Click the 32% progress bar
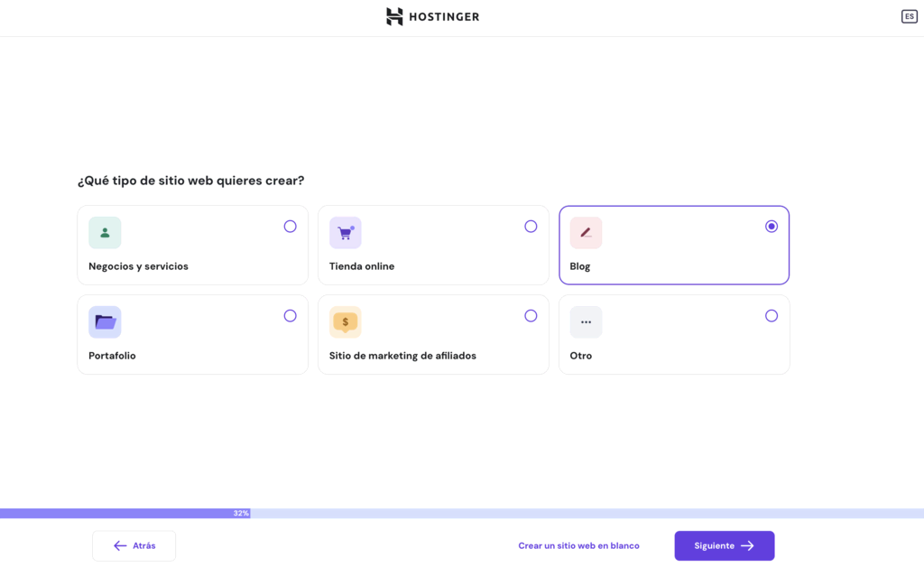The width and height of the screenshot is (924, 567). [x=241, y=513]
